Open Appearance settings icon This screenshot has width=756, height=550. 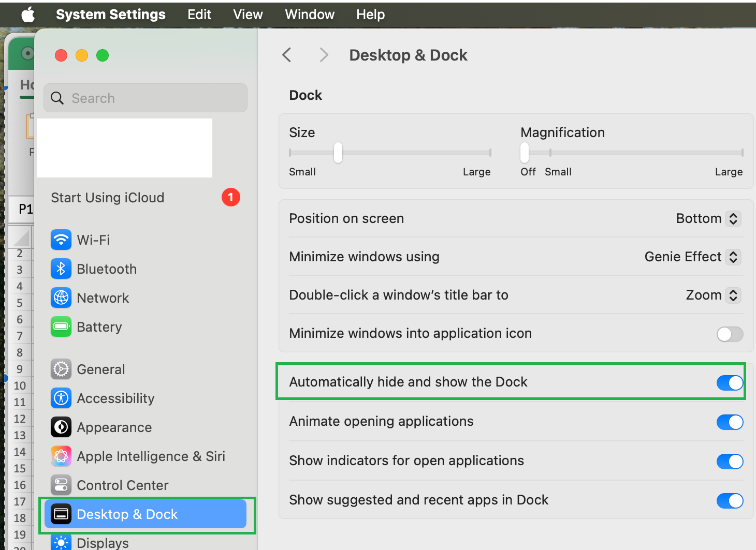[61, 427]
